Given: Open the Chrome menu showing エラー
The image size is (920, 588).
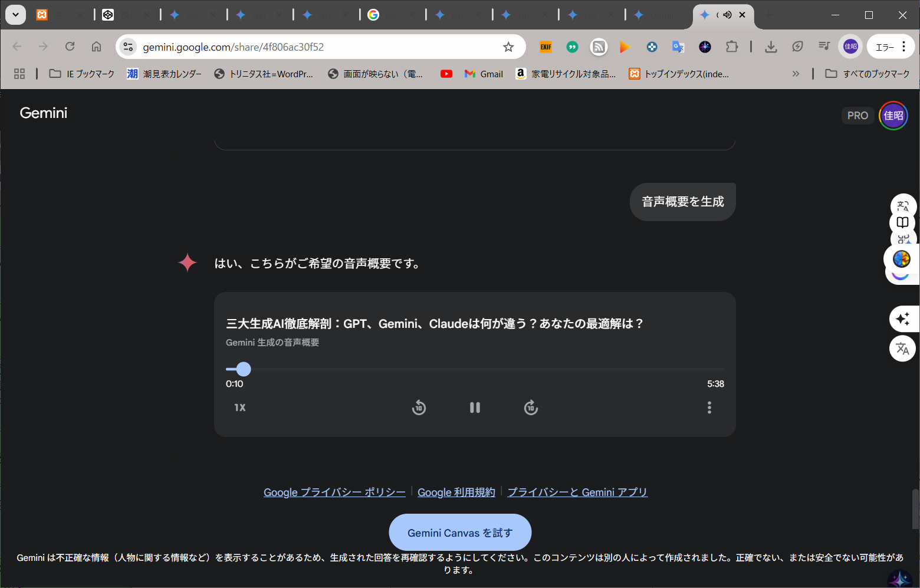Looking at the screenshot, I should (x=891, y=47).
